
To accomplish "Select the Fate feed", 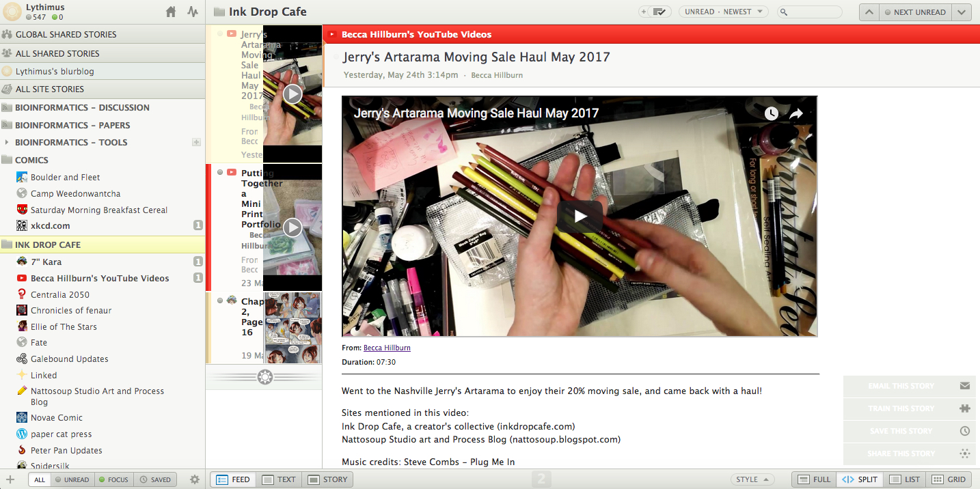I will [x=39, y=343].
